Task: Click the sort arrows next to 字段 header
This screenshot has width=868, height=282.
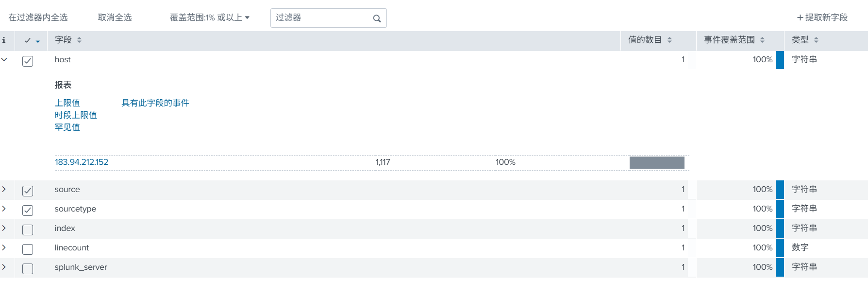Action: coord(79,40)
